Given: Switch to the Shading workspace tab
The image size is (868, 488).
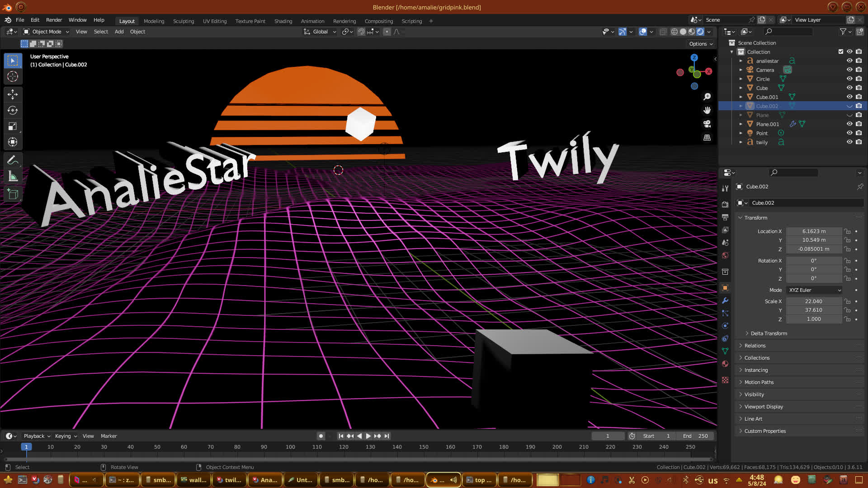Looking at the screenshot, I should (283, 21).
